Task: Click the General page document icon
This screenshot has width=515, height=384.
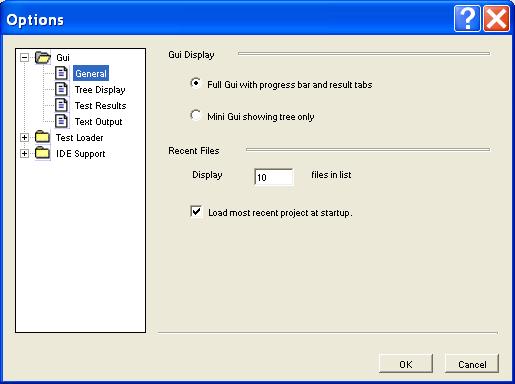Action: coord(61,73)
